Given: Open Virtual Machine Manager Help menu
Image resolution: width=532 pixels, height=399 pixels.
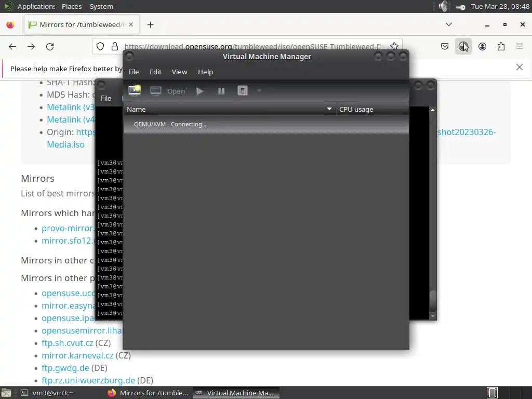Looking at the screenshot, I should pos(205,72).
